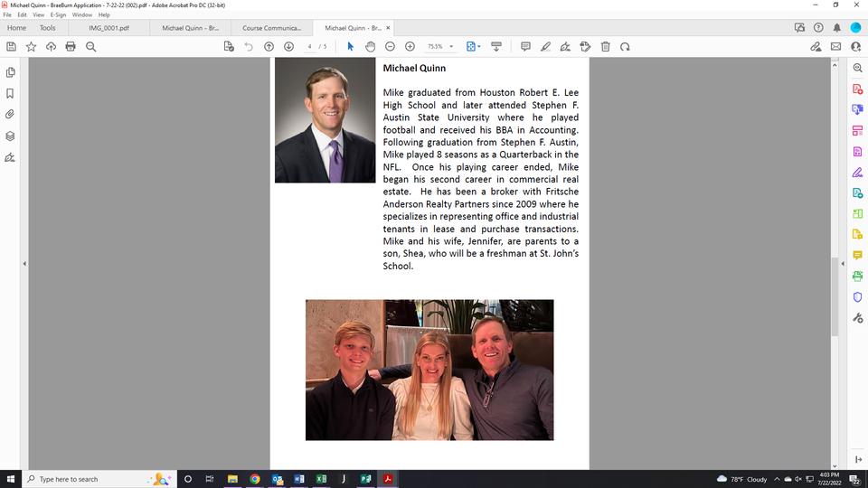This screenshot has height=488, width=868.
Task: Go to next page arrow
Action: pyautogui.click(x=289, y=47)
